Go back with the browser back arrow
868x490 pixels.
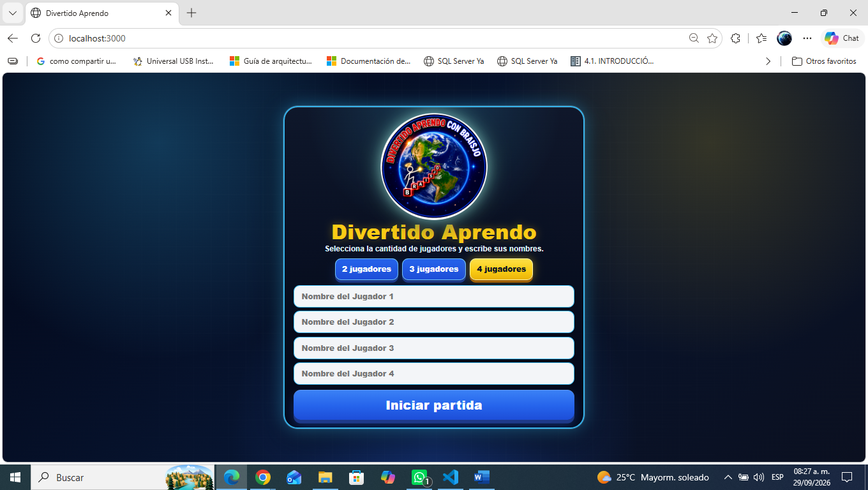click(13, 38)
